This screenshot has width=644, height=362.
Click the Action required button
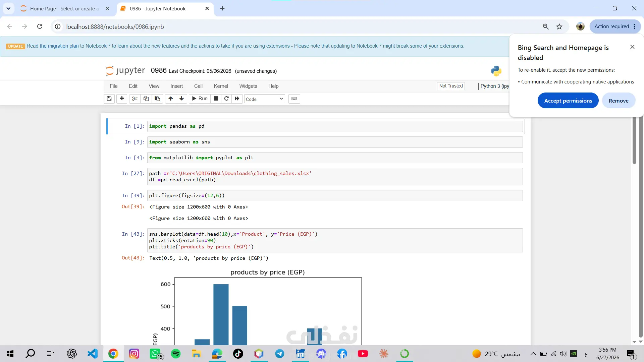click(611, 26)
